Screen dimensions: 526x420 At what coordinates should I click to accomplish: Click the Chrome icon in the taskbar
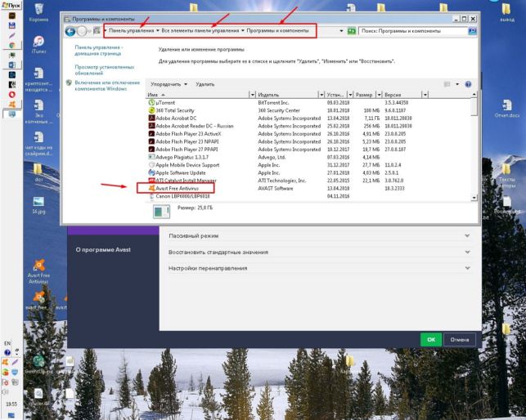(x=11, y=45)
